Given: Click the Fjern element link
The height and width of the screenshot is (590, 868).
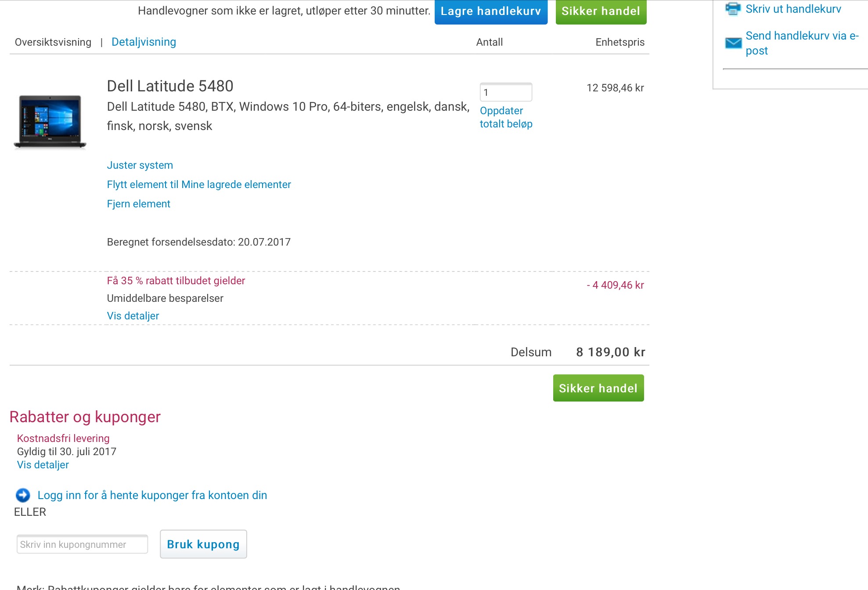Looking at the screenshot, I should click(139, 204).
